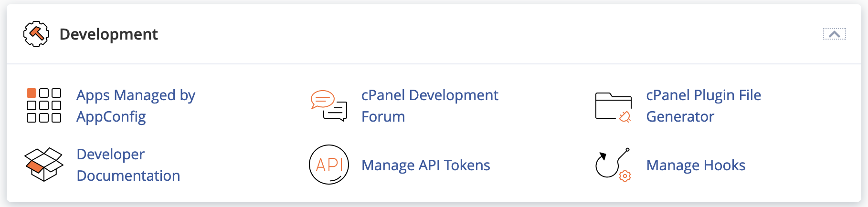This screenshot has height=207, width=868.
Task: Go to the Manage API Tokens link
Action: (425, 165)
